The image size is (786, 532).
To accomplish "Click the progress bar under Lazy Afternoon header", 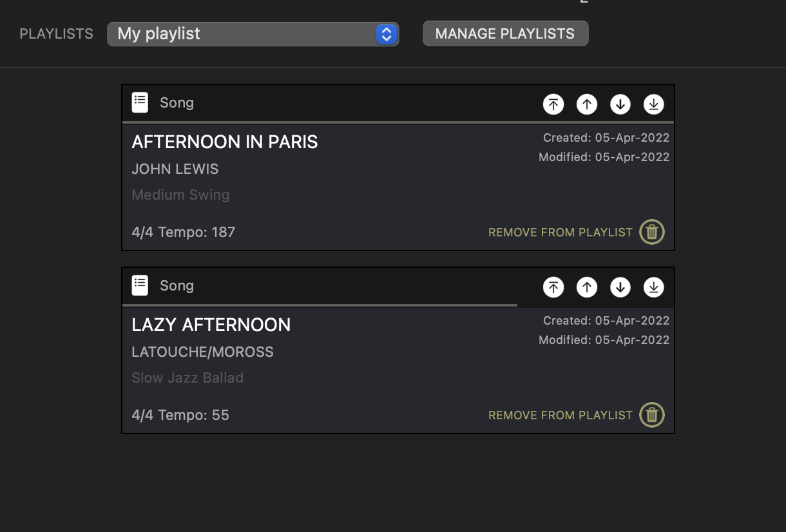I will (x=320, y=305).
